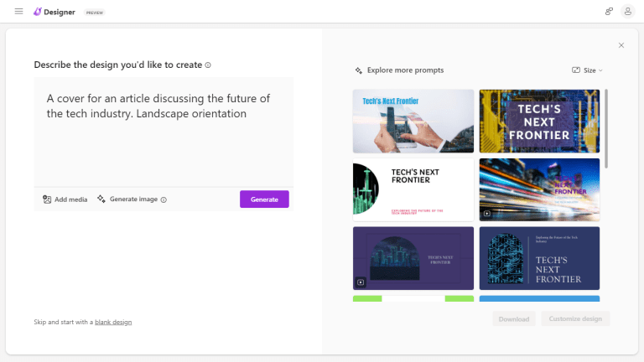Click the Designer logo icon
The width and height of the screenshot is (644, 362).
(38, 12)
